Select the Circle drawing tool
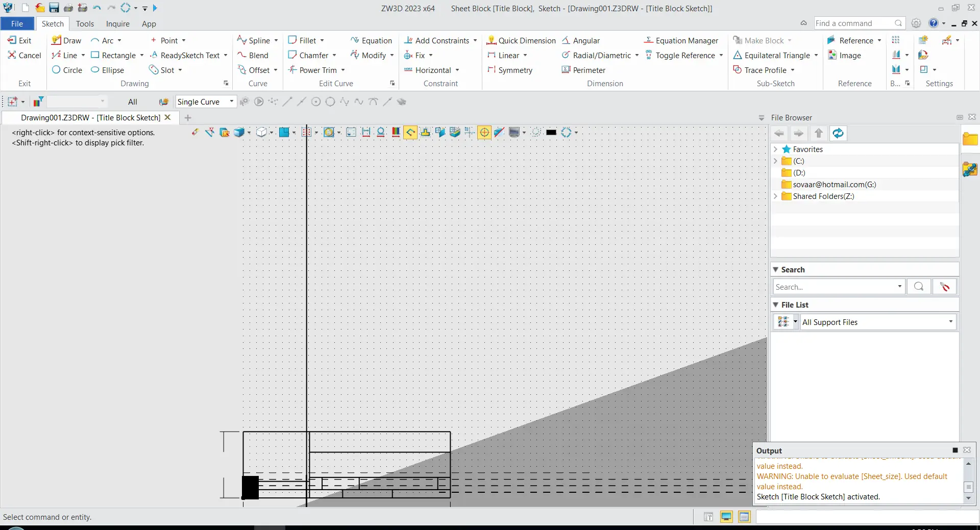 click(x=67, y=70)
